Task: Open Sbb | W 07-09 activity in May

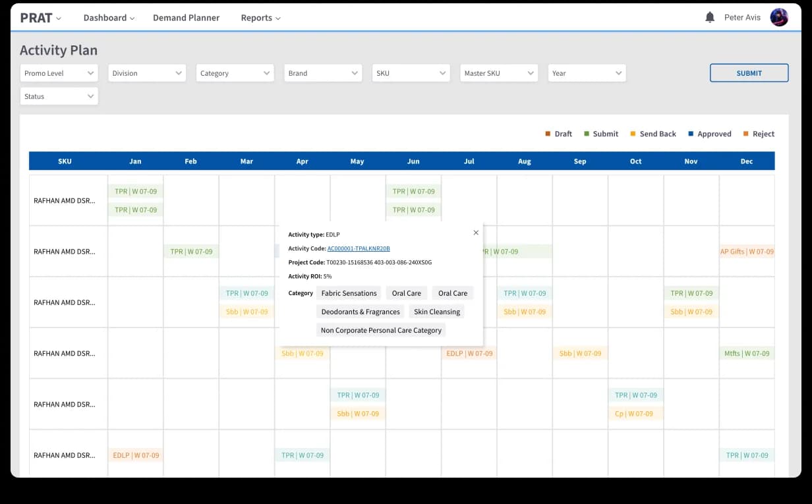Action: pyautogui.click(x=358, y=414)
